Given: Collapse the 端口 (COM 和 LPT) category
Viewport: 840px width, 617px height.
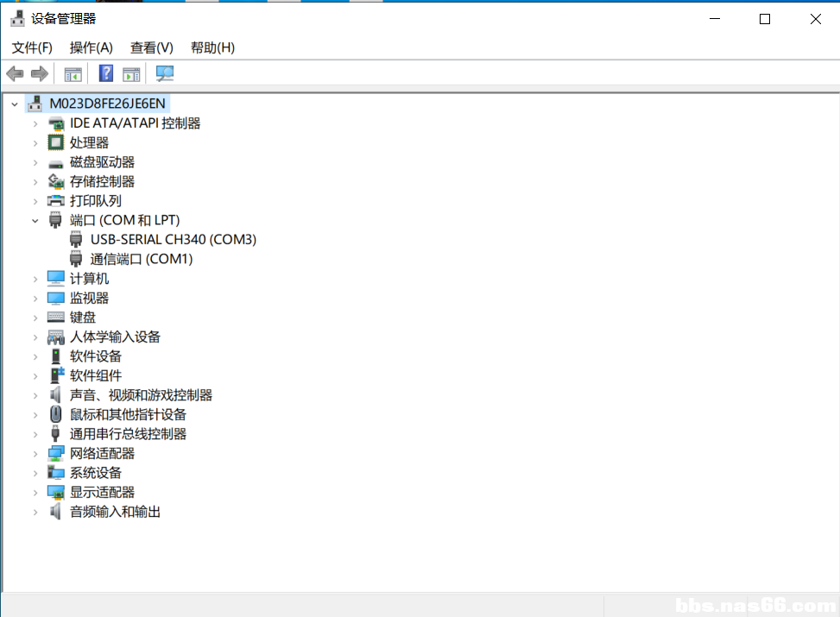Looking at the screenshot, I should click(35, 220).
